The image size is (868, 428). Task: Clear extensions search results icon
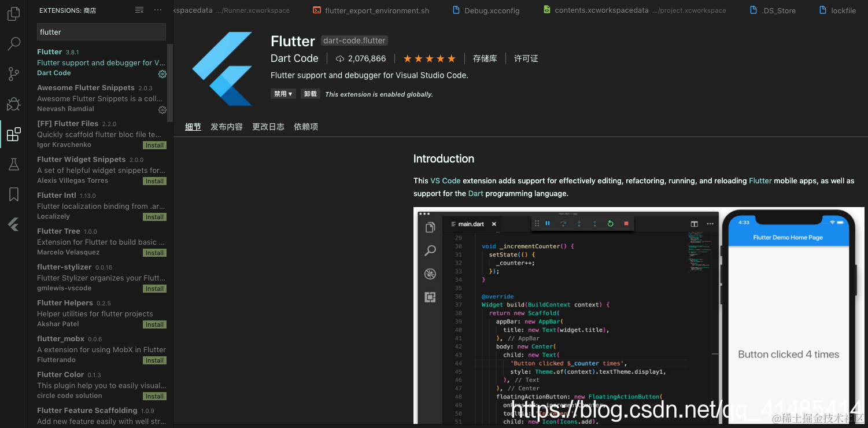(x=139, y=10)
